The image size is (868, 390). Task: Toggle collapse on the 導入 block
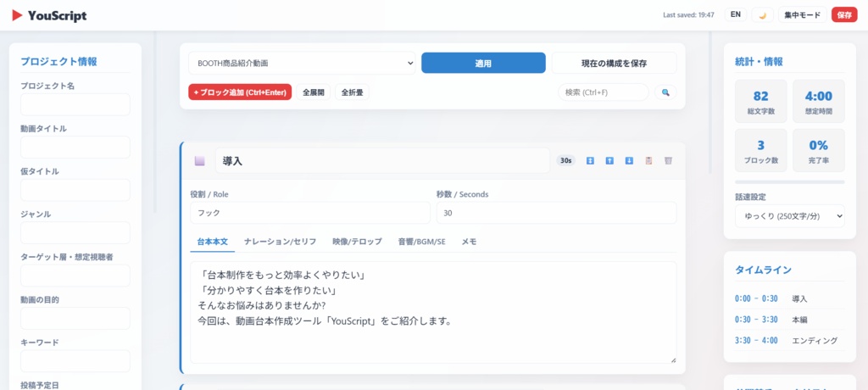(590, 160)
